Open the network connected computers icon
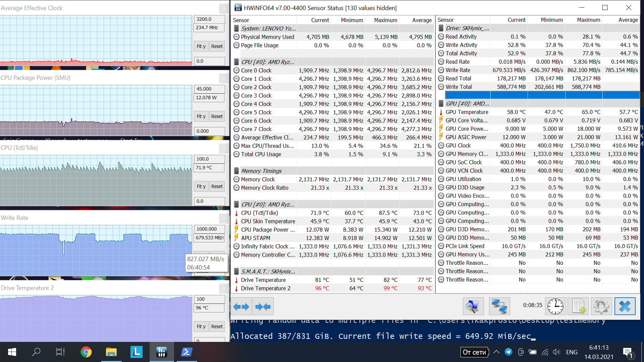 point(499,306)
